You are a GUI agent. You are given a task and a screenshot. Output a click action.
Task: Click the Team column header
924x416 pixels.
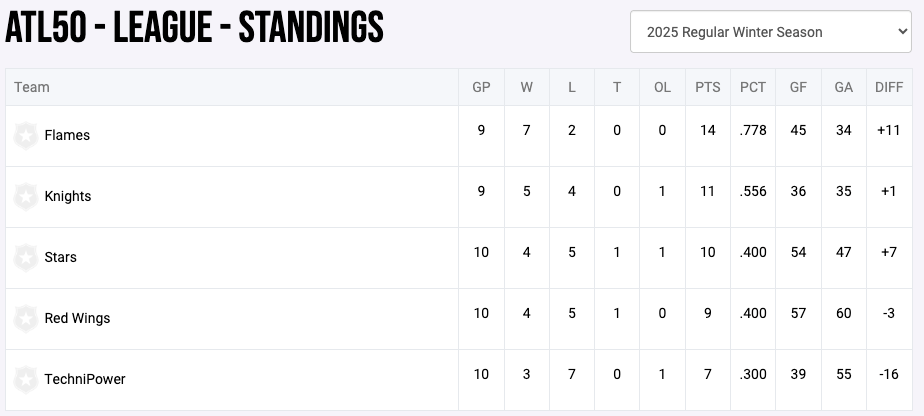pyautogui.click(x=32, y=87)
